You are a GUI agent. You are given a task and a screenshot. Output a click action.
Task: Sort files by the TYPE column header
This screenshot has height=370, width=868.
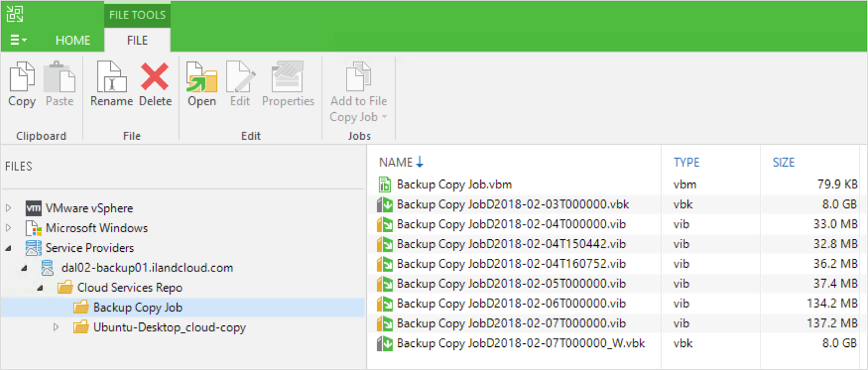[686, 163]
